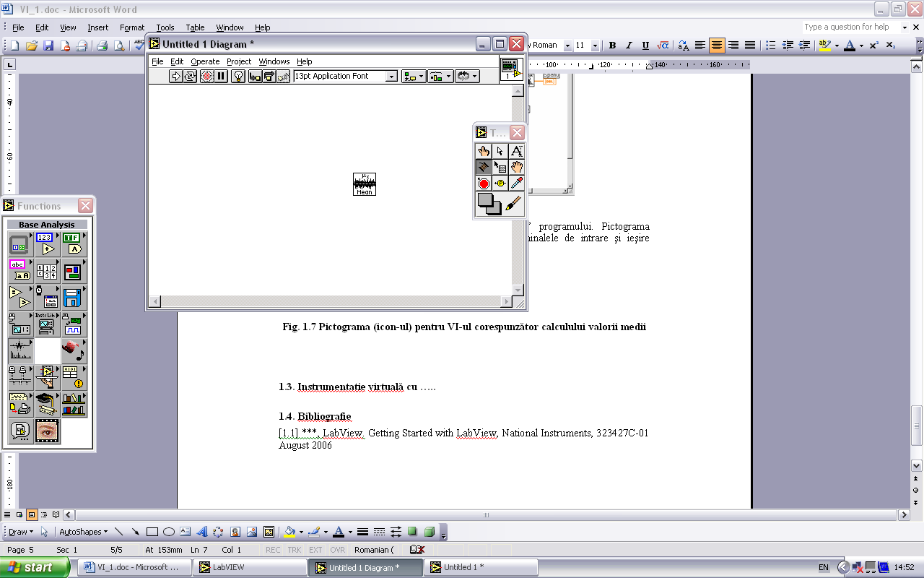Select the Labeling text tool
Viewport: 924px width, 578px height.
coord(517,151)
